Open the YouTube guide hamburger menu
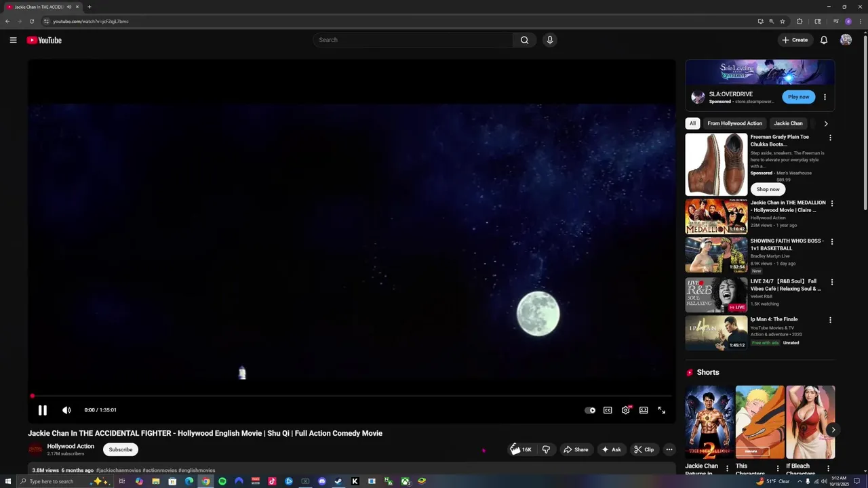The image size is (868, 488). [x=13, y=40]
